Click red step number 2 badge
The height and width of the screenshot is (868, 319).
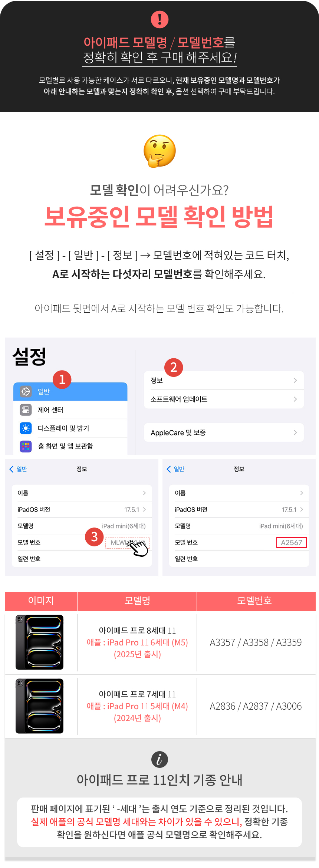point(173,367)
